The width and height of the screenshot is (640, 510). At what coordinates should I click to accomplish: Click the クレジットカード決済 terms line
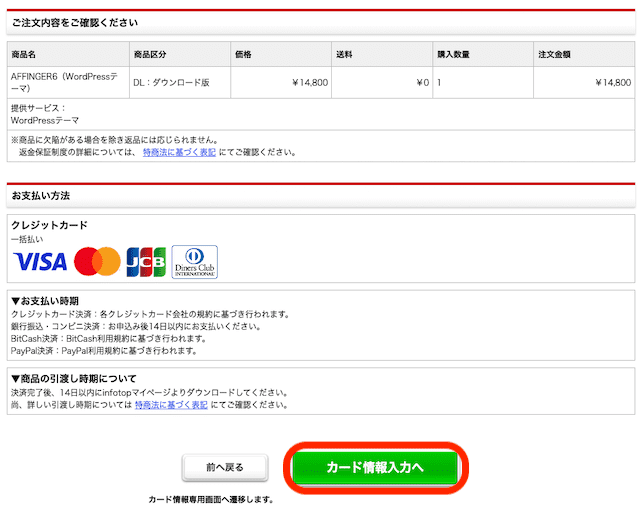[x=151, y=314]
